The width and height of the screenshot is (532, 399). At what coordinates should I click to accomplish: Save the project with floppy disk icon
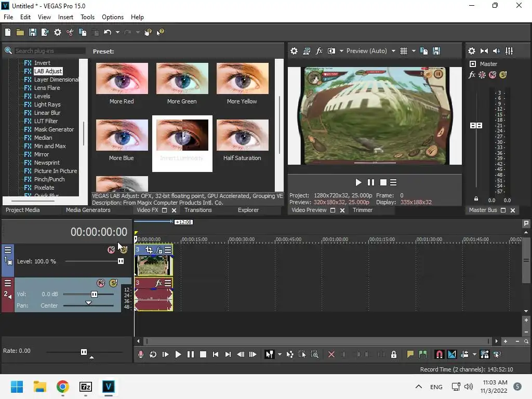33,32
